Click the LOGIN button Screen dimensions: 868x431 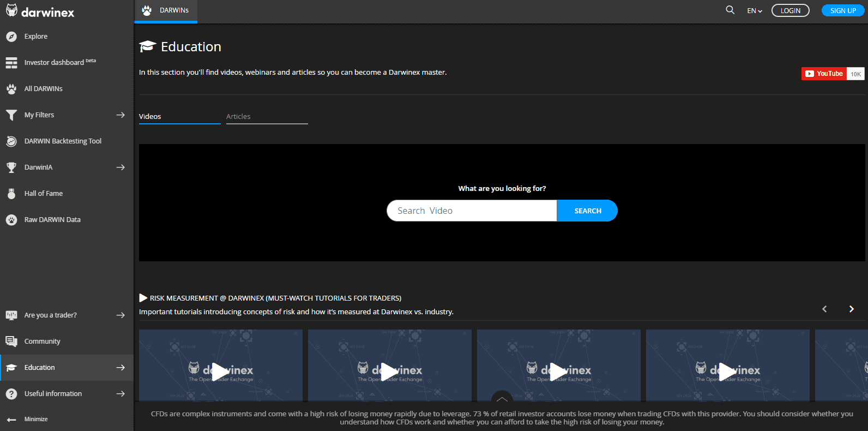tap(791, 10)
